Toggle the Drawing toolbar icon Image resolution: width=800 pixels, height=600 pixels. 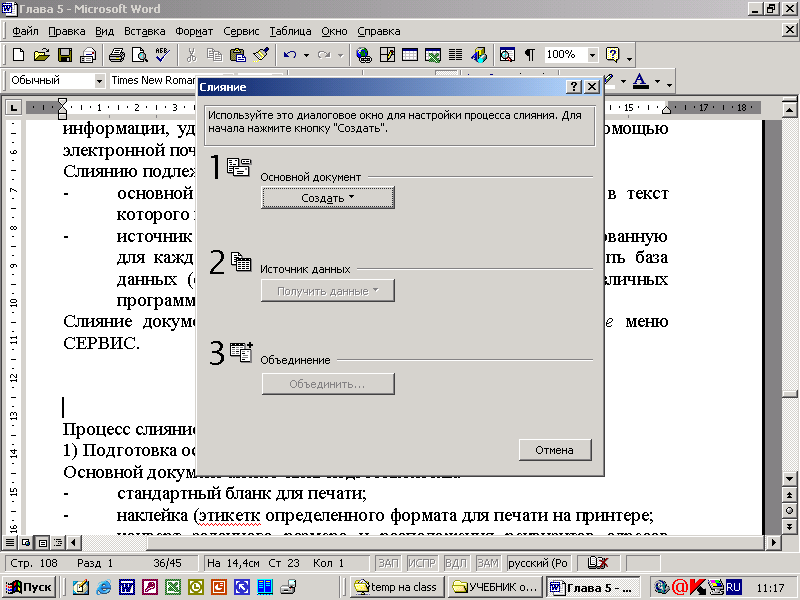point(479,55)
